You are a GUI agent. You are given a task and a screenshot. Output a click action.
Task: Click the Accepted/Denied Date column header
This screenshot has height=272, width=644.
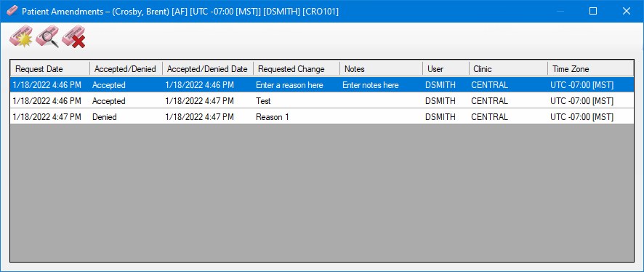[208, 68]
